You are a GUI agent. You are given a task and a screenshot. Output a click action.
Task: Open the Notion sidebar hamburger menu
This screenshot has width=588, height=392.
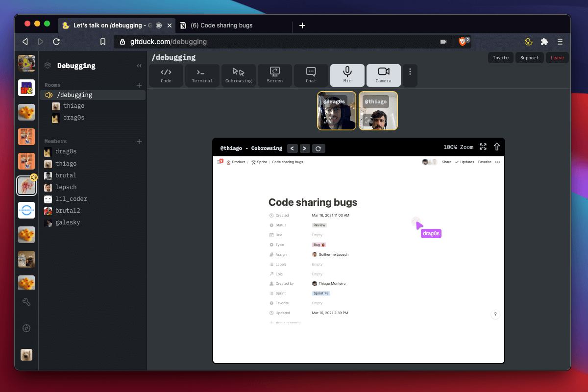pyautogui.click(x=220, y=162)
